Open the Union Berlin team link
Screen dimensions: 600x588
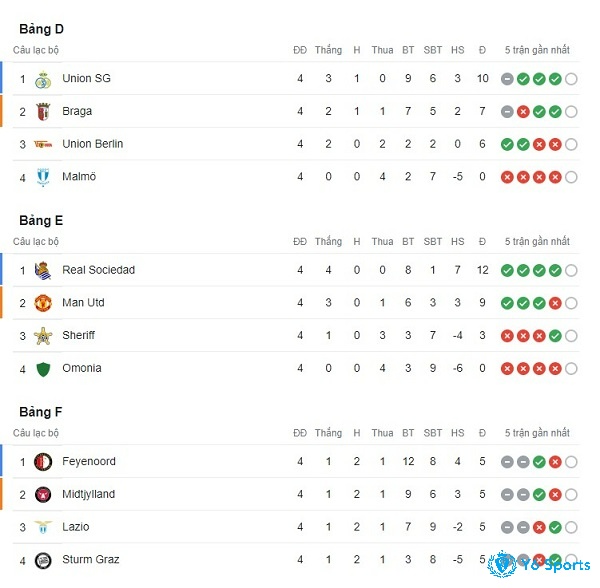(x=93, y=144)
